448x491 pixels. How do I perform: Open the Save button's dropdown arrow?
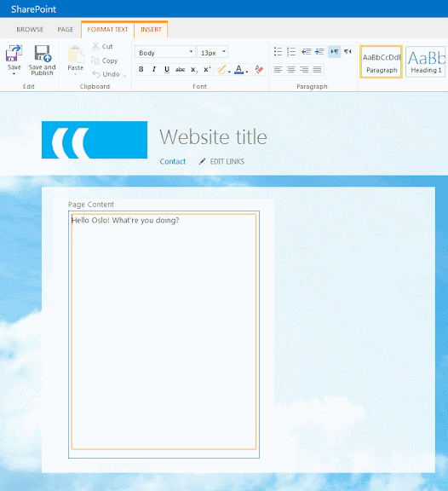point(14,74)
